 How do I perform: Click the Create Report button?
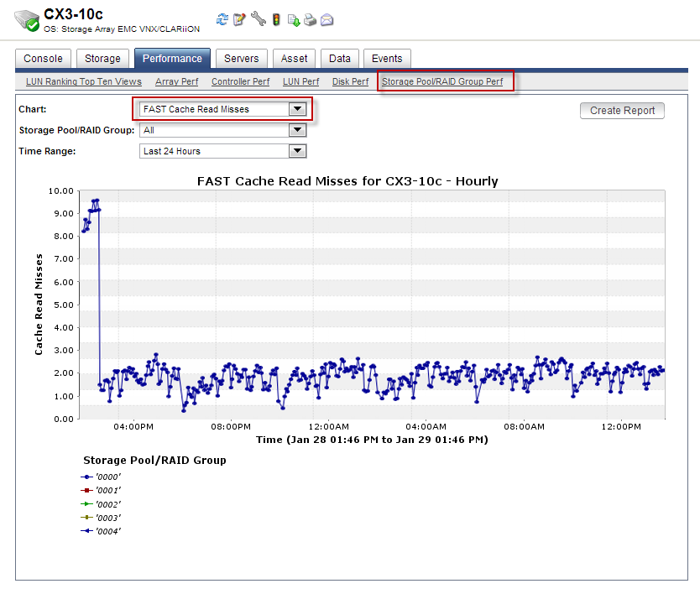[622, 111]
